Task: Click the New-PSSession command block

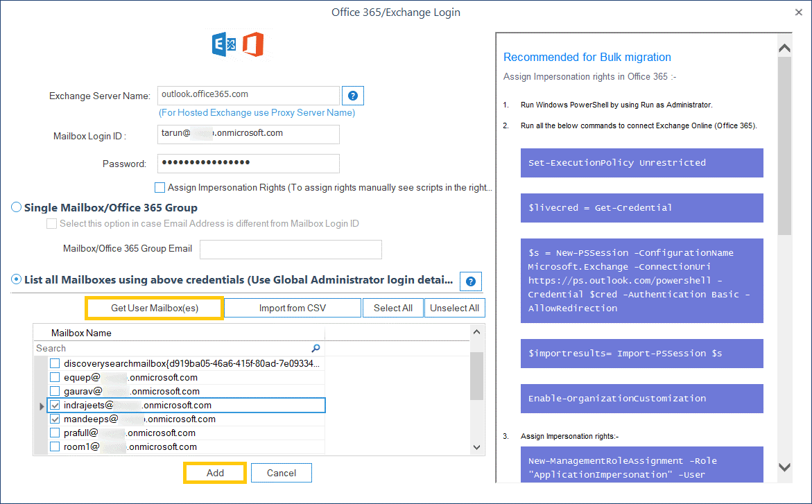Action: [641, 281]
